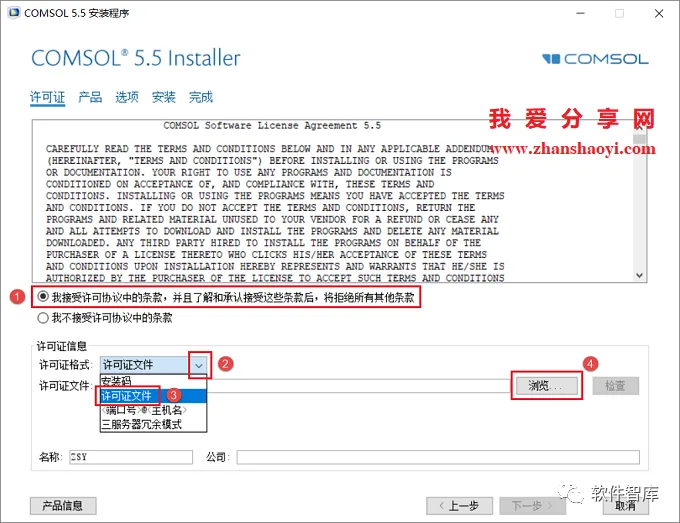Click the COMSOL app icon in title bar

(x=14, y=13)
